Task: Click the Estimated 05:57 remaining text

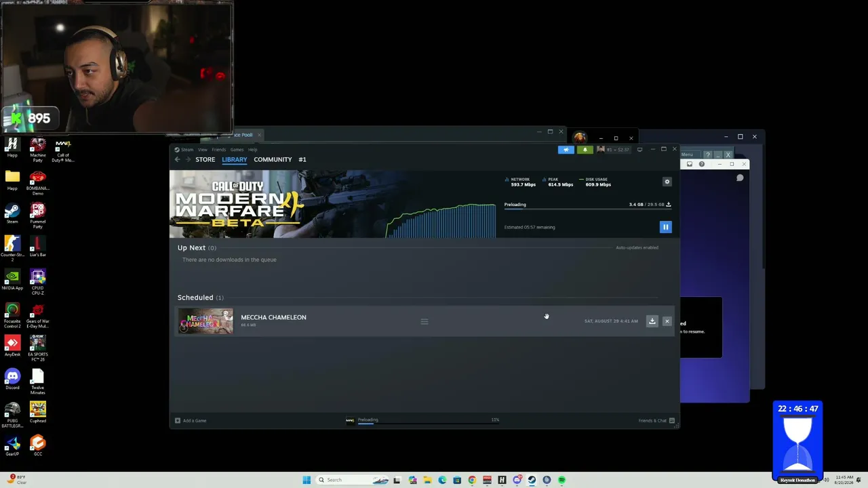Action: click(530, 227)
